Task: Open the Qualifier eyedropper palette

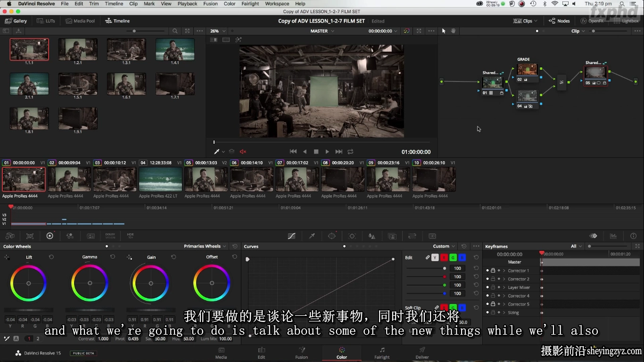Action: tap(312, 236)
